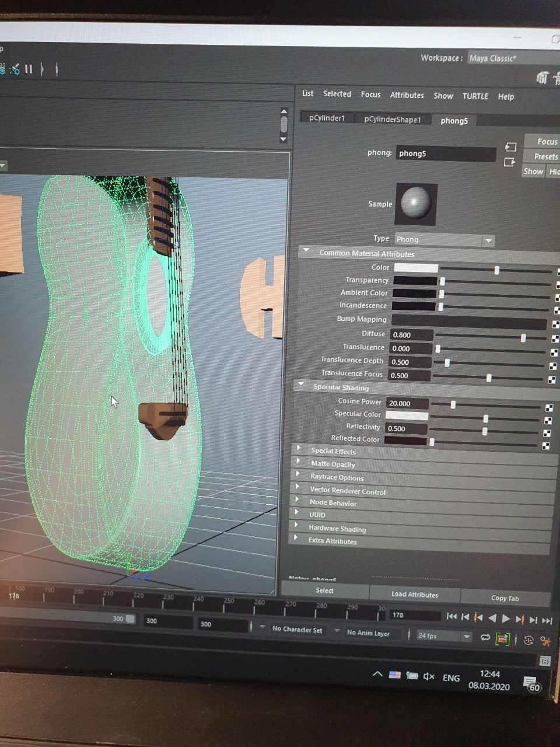The height and width of the screenshot is (747, 560).
Task: Open the TURTLE menu
Action: click(475, 96)
